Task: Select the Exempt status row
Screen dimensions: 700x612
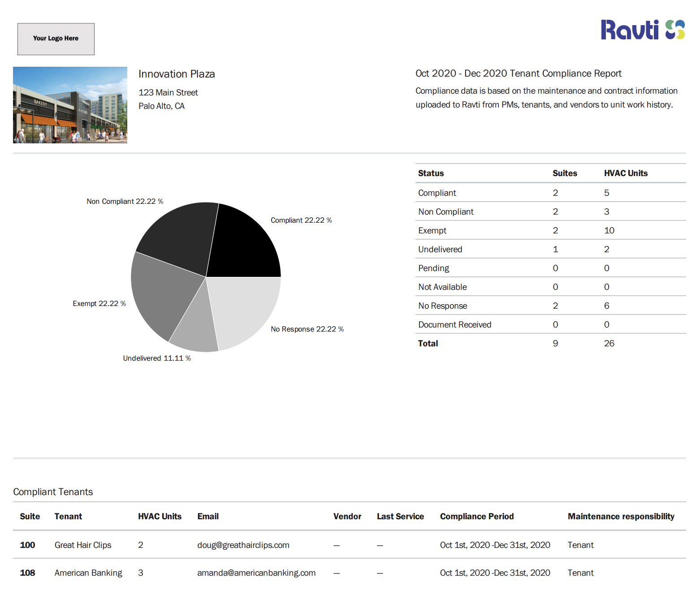Action: [x=550, y=230]
